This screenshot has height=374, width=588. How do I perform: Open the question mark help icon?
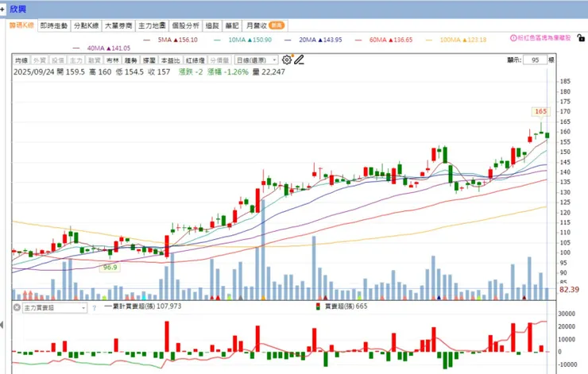(94, 308)
